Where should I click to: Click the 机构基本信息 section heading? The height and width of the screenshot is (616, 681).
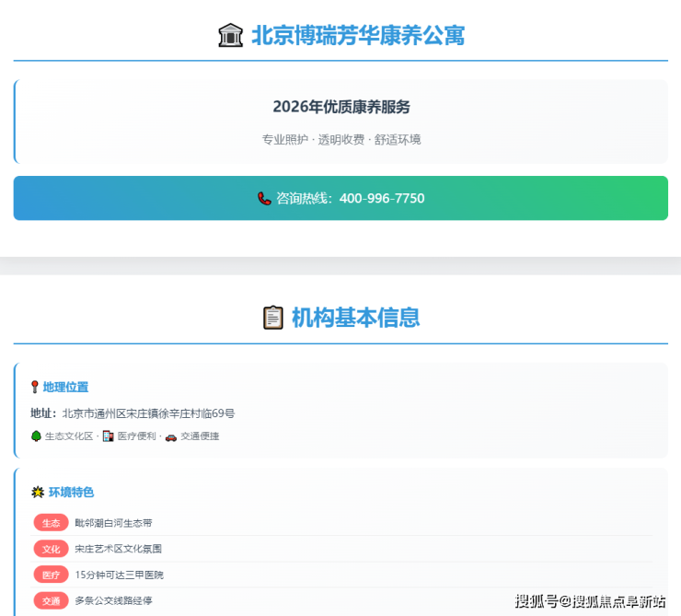point(355,318)
